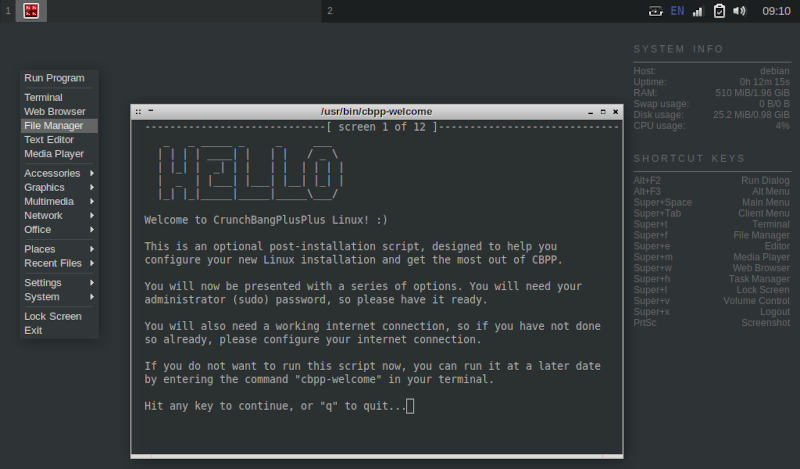Click the SHORTCUT KEYS heading
Image resolution: width=800 pixels, height=469 pixels.
689,159
